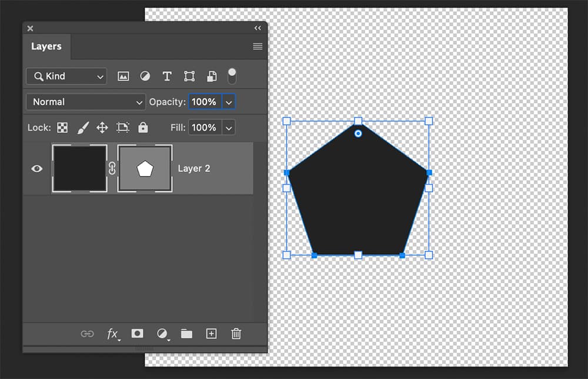Open the Kind filter type dropdown
This screenshot has width=588, height=379.
pyautogui.click(x=67, y=76)
